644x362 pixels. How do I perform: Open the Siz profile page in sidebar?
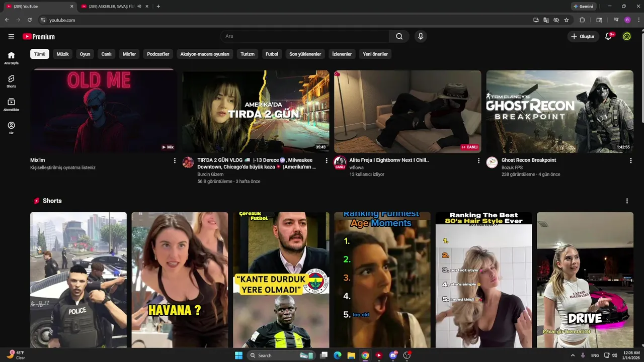tap(11, 128)
